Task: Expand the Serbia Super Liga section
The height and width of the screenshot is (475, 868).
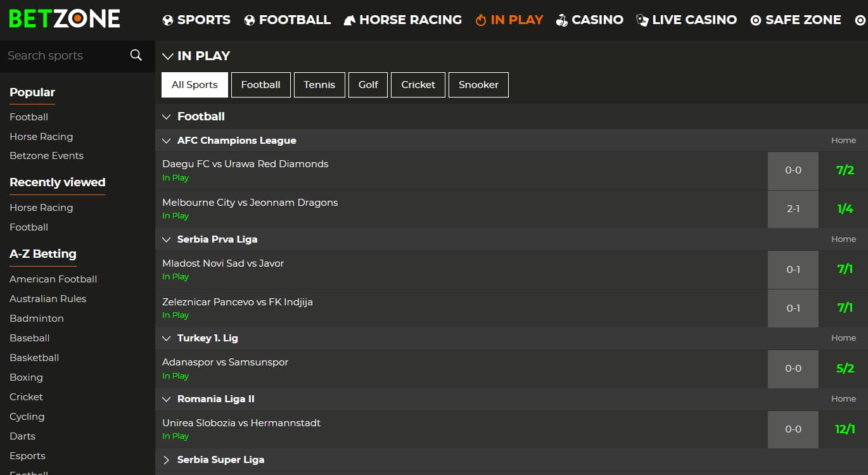Action: click(x=167, y=460)
